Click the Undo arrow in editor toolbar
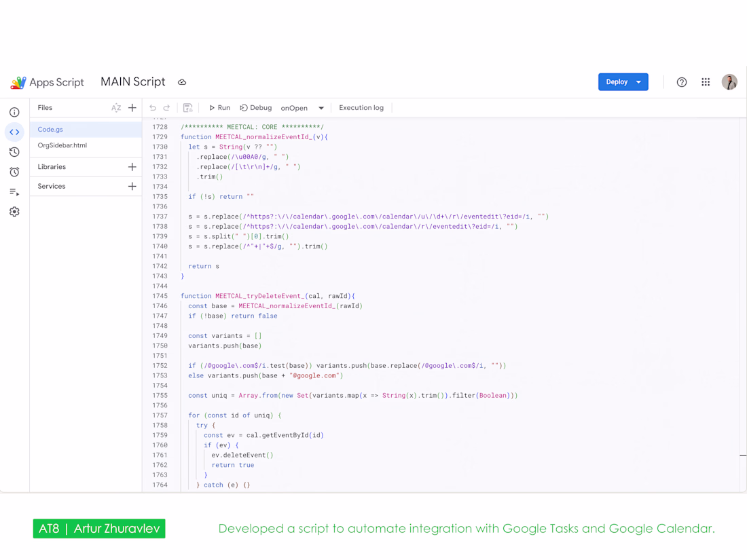747x560 pixels. point(152,108)
